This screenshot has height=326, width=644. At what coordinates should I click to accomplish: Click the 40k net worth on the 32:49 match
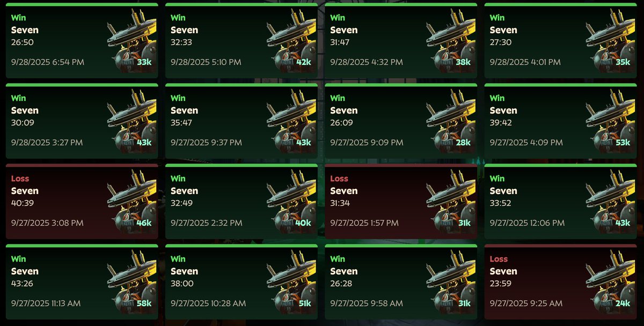(x=304, y=223)
